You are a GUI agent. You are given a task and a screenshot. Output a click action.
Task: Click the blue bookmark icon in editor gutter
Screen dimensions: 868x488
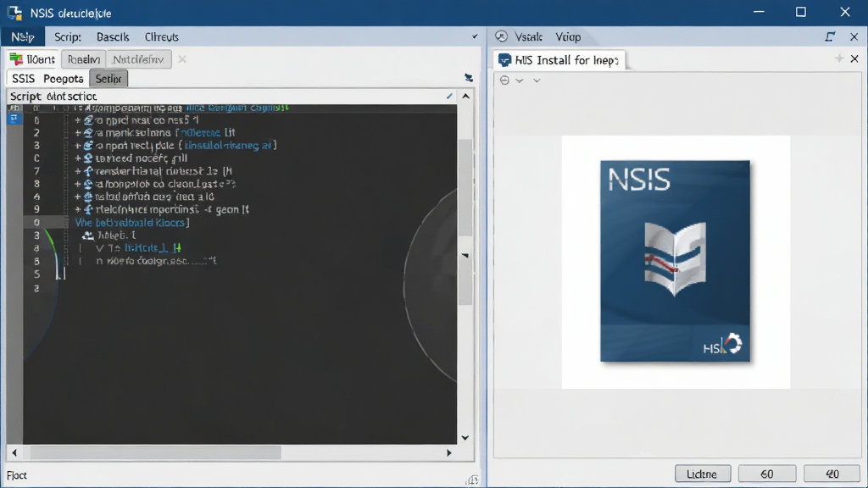(14, 119)
